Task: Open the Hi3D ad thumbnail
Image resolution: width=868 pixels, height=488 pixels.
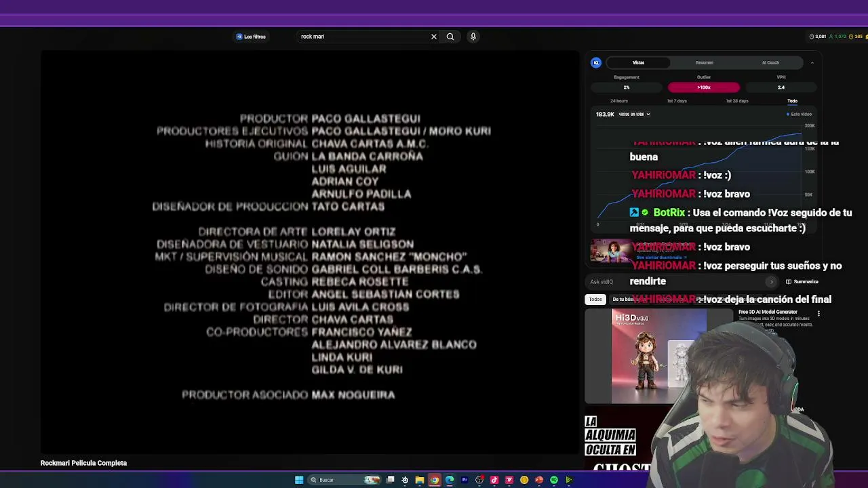Action: pyautogui.click(x=659, y=357)
